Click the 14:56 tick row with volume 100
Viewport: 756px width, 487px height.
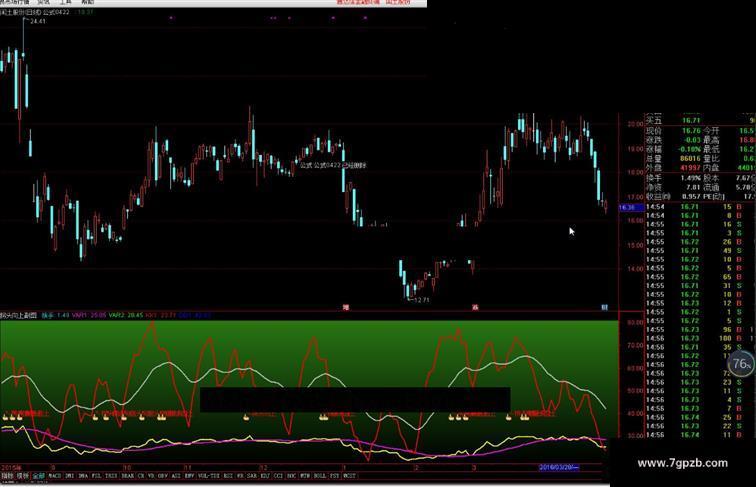[700, 338]
